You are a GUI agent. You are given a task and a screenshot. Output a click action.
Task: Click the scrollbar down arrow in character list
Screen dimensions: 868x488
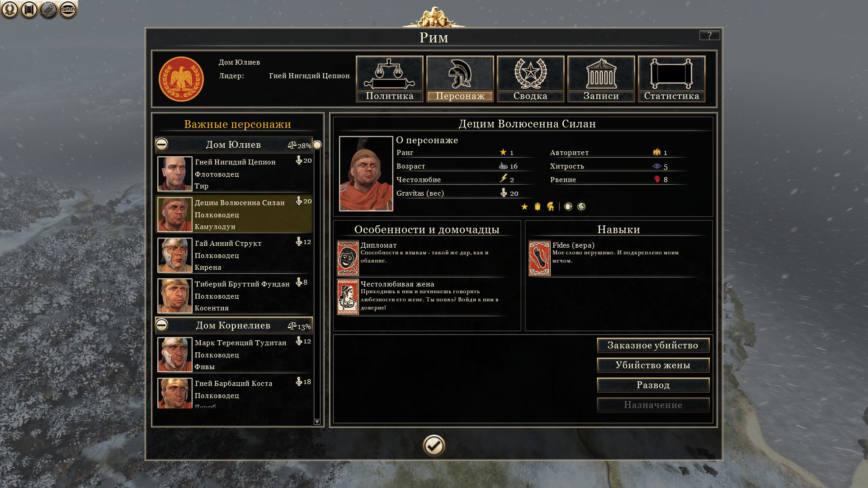[317, 422]
